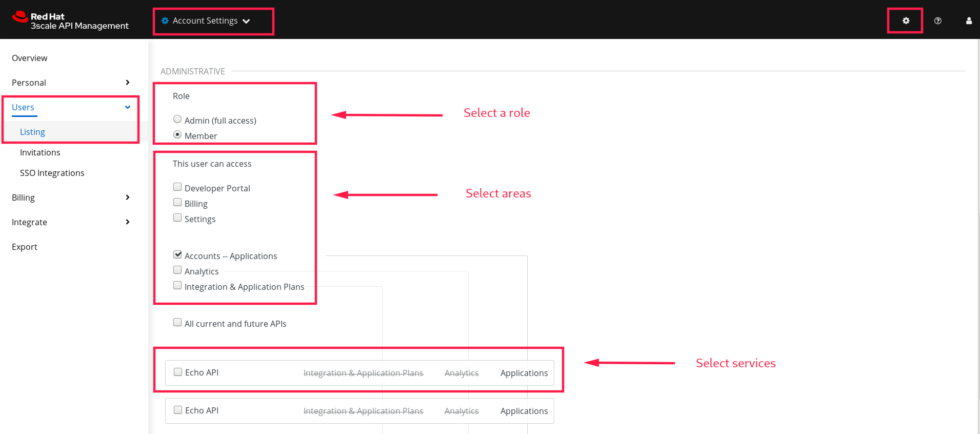Image resolution: width=980 pixels, height=434 pixels.
Task: Click gear icon beside Account Settings
Action: (165, 21)
